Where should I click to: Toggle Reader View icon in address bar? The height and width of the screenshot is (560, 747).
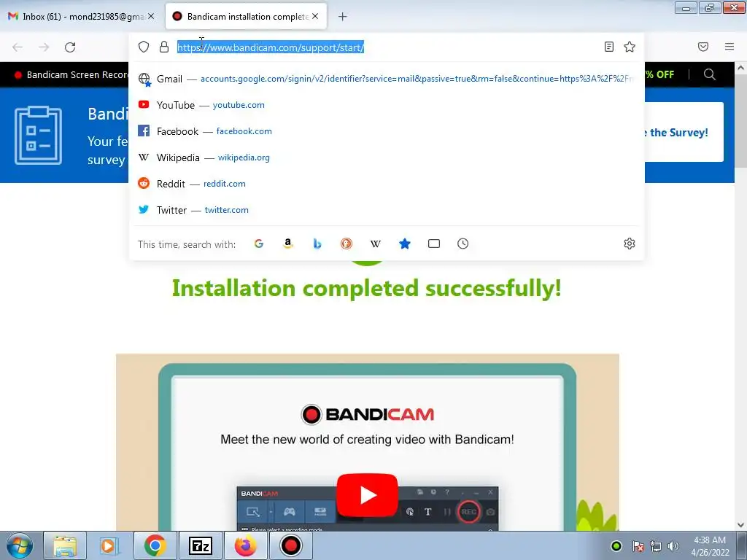click(609, 47)
